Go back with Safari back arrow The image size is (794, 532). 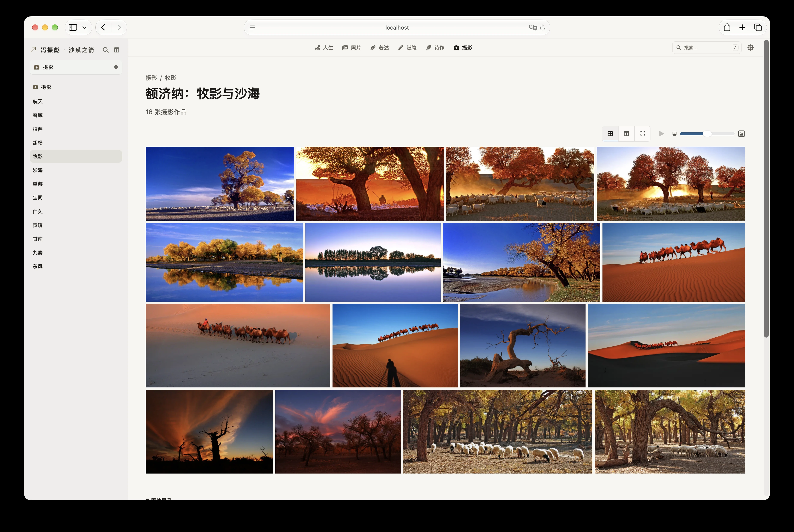click(x=103, y=27)
